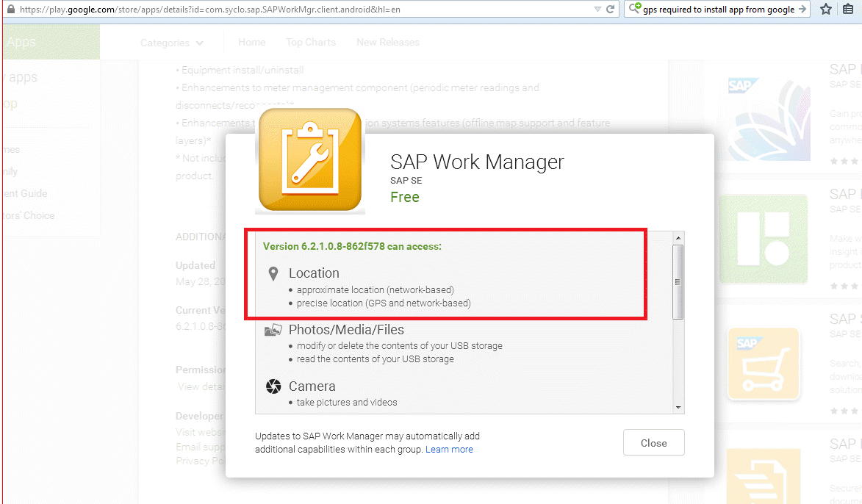Open the Top Charts tab

[311, 43]
